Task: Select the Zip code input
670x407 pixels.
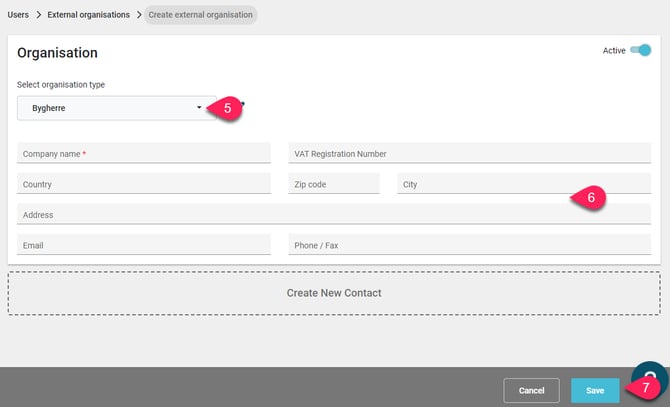Action: [x=333, y=184]
